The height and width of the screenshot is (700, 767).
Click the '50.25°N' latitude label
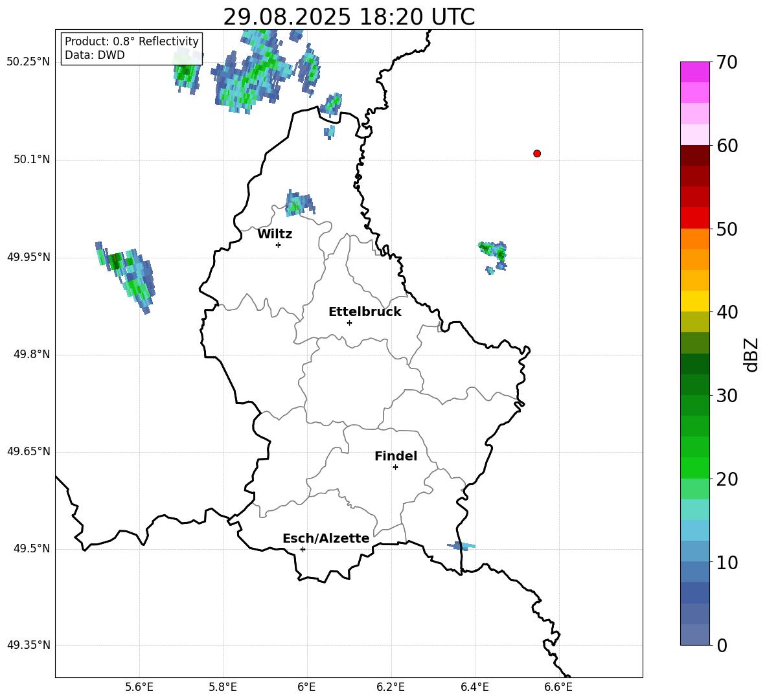point(29,62)
